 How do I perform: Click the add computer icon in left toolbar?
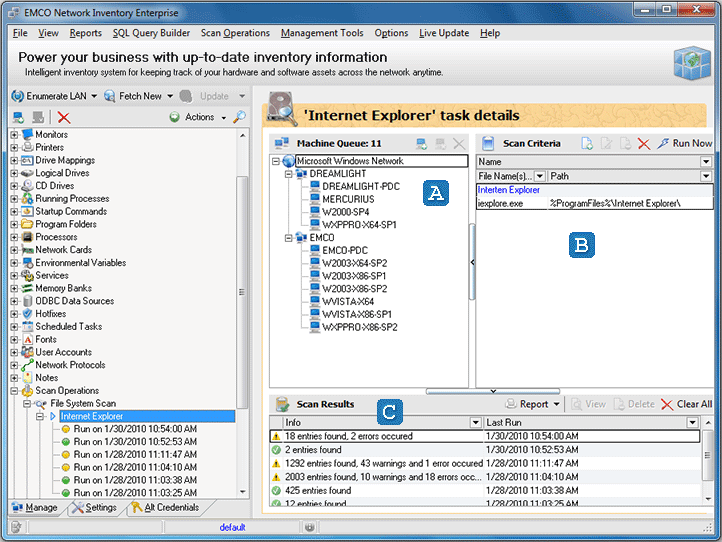[x=18, y=117]
